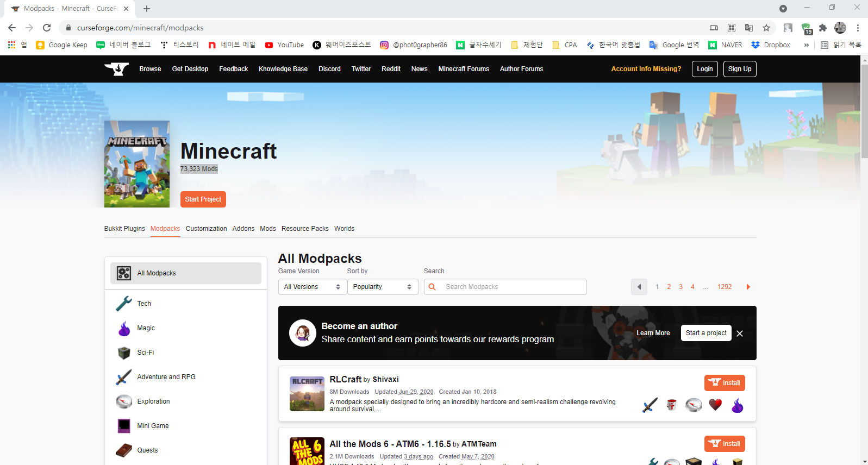Select Exploration compass icon

(x=124, y=401)
